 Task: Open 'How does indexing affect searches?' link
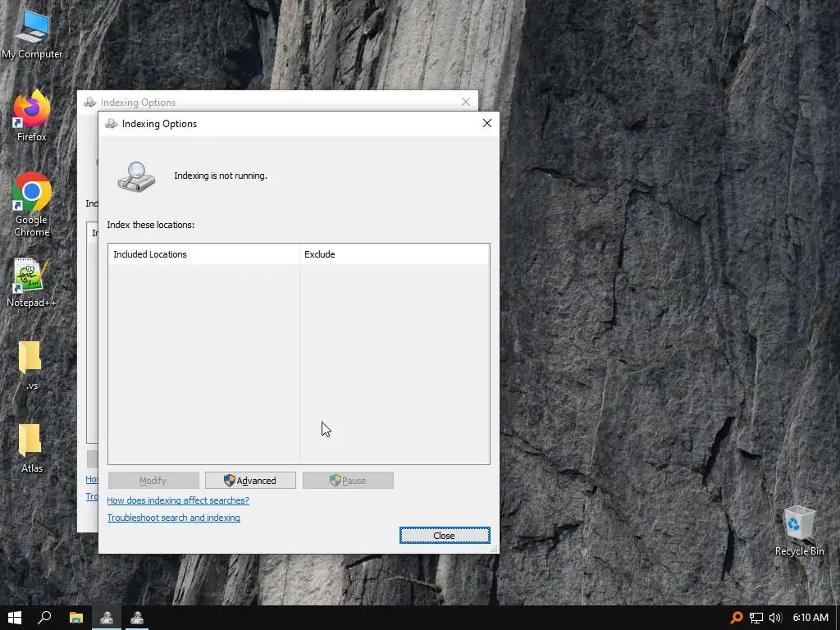(x=178, y=500)
